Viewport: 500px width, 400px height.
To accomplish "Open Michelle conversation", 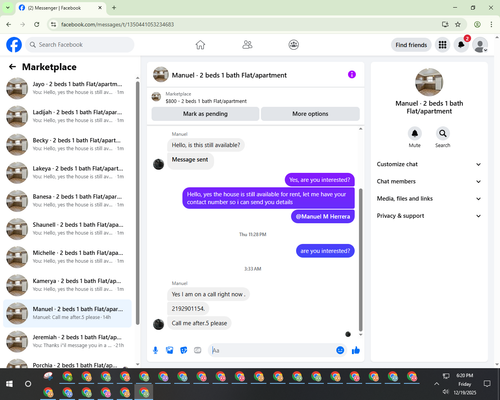I will pyautogui.click(x=67, y=257).
